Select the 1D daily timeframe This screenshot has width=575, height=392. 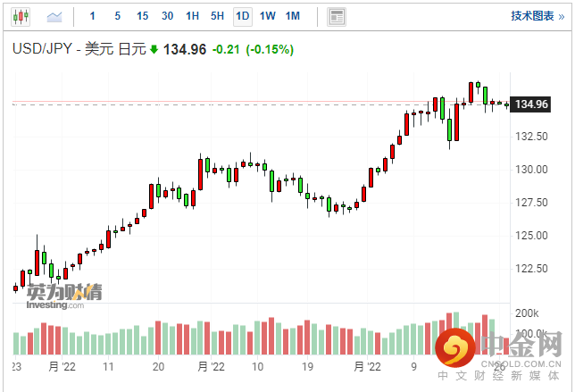coord(242,16)
